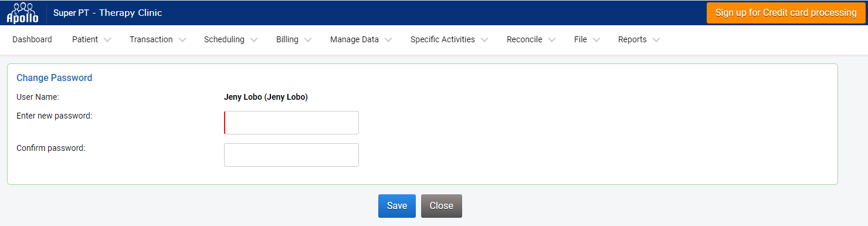Expand the Scheduling menu chevron
The image size is (868, 226).
tap(254, 40)
